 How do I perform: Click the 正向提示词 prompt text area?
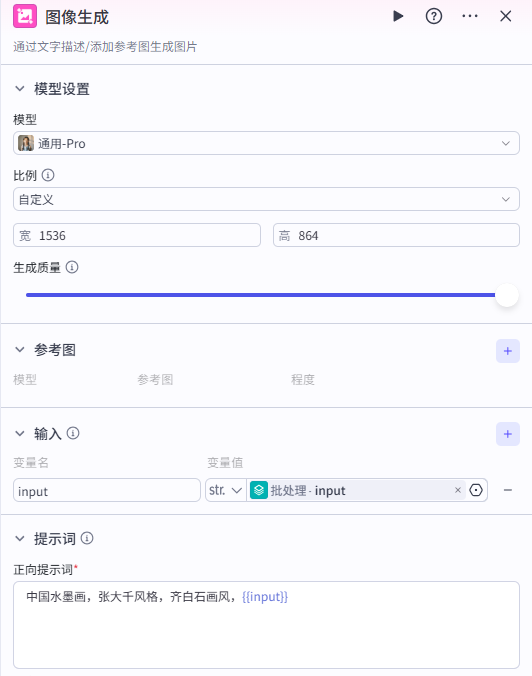tap(266, 625)
